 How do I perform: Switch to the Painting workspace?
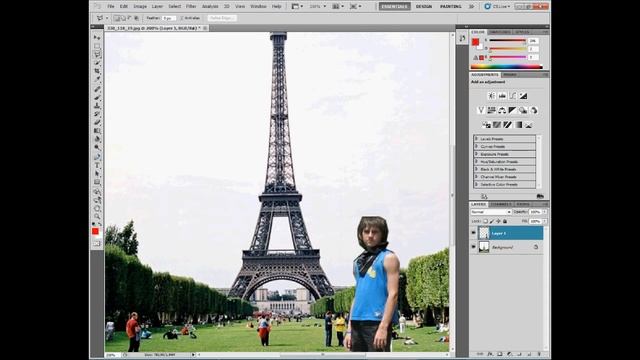451,7
